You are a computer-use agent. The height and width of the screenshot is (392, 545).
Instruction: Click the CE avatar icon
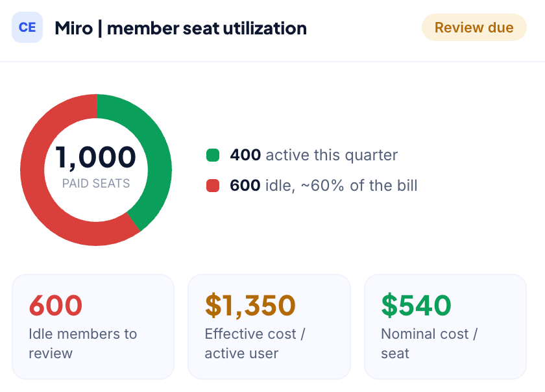[x=27, y=27]
